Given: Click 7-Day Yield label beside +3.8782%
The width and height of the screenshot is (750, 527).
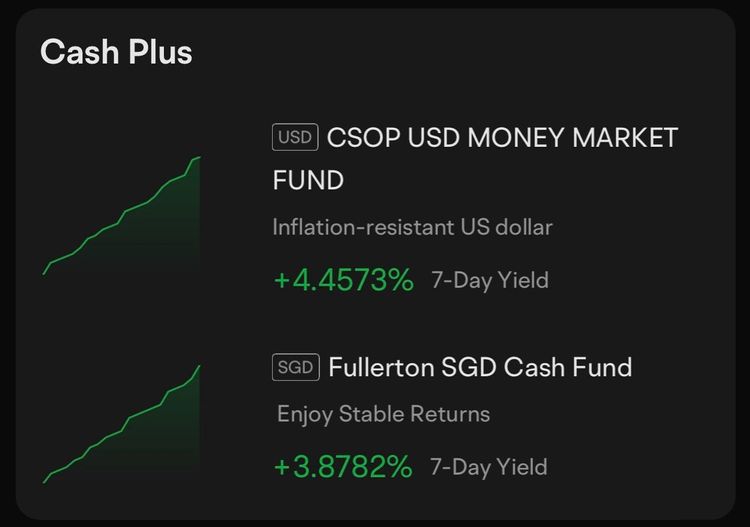Looking at the screenshot, I should pos(488,466).
